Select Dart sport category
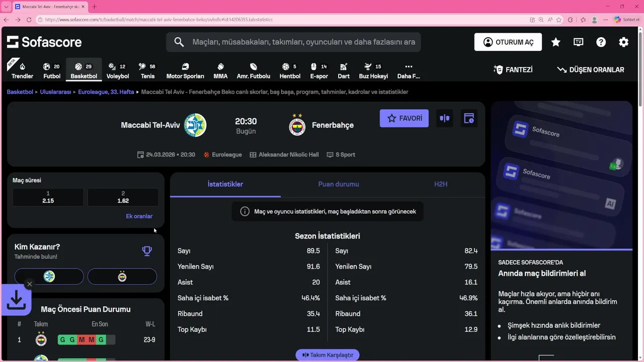644x362 pixels. (344, 71)
